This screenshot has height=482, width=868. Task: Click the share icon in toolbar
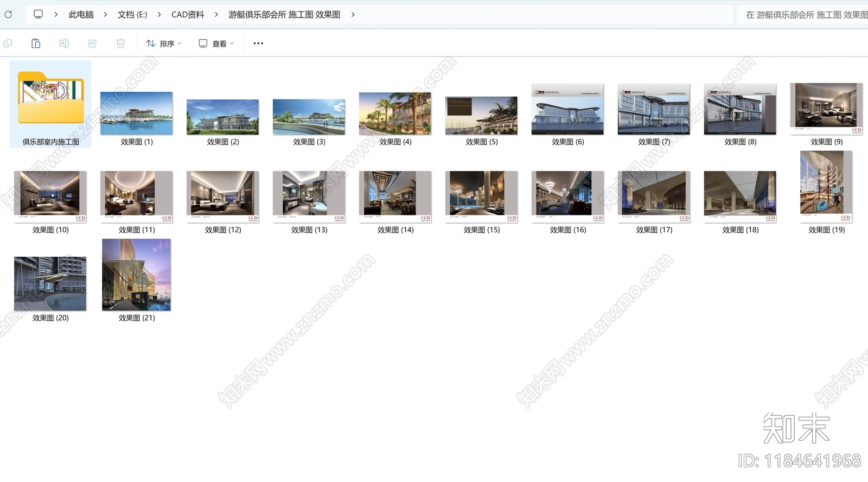pyautogui.click(x=92, y=43)
